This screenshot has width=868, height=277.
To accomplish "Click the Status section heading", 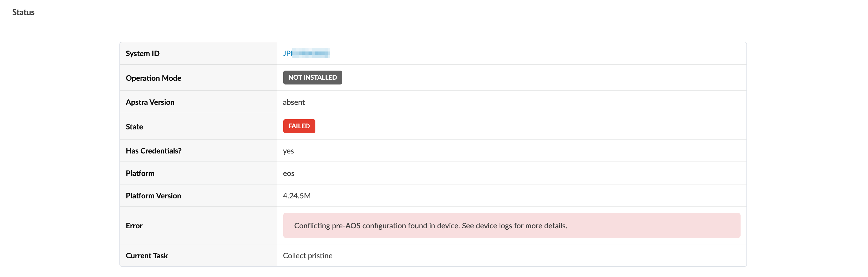I will [23, 12].
